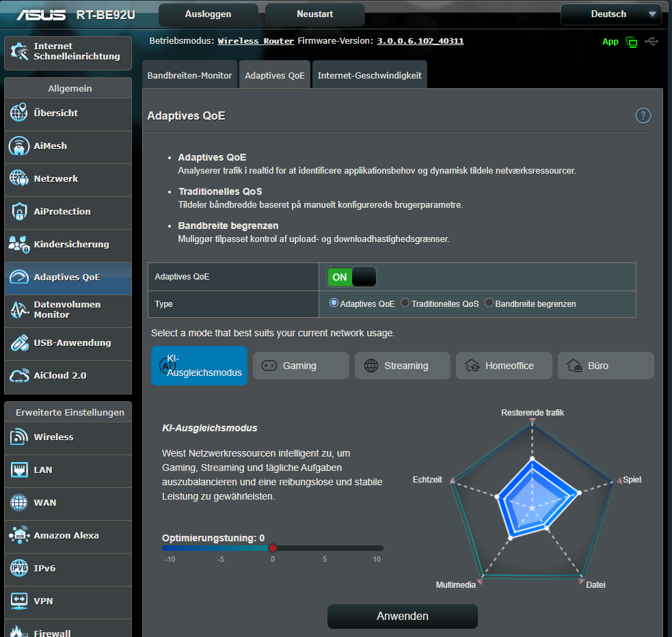Select the KI-Ausgleichsmodus mode card

200,366
